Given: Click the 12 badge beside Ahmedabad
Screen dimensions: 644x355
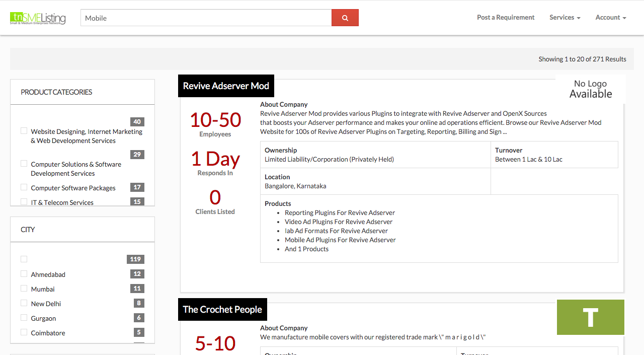Looking at the screenshot, I should tap(137, 274).
